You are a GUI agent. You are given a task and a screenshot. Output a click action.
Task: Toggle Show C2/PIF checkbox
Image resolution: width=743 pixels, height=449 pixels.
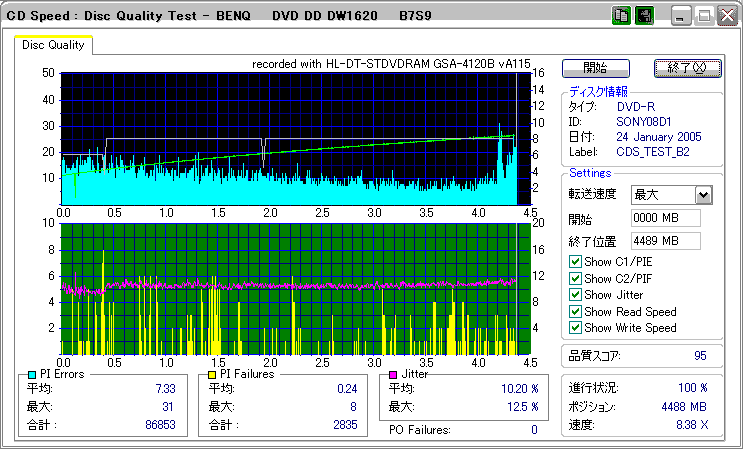tap(575, 279)
